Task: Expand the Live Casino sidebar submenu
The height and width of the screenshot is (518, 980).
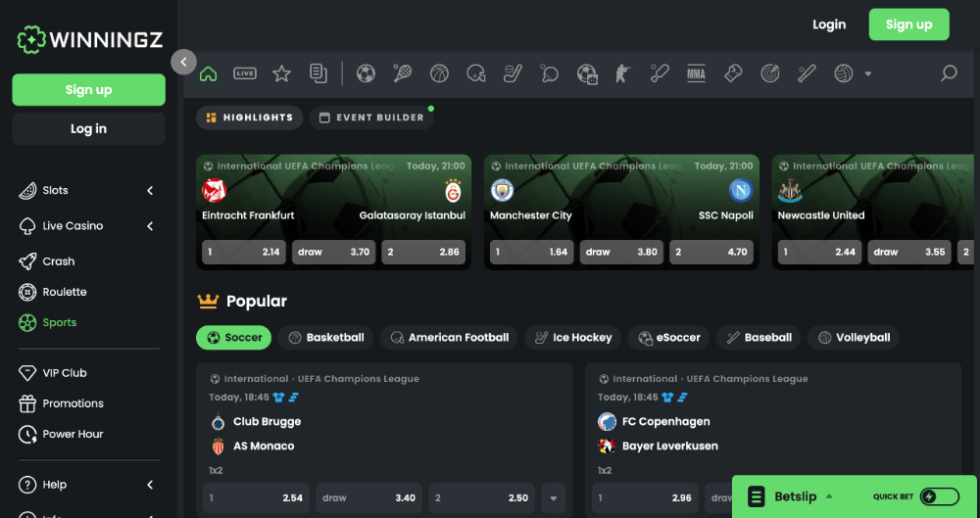Action: coord(150,226)
